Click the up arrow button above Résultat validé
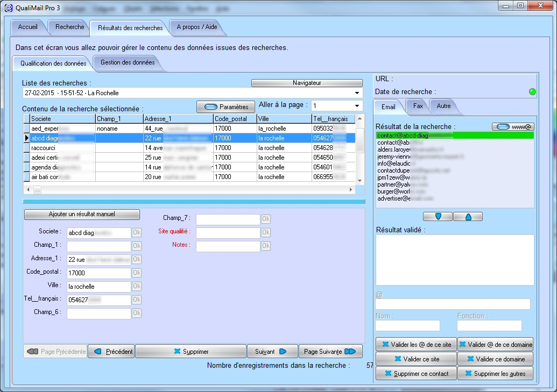This screenshot has height=392, width=557. 468,217
